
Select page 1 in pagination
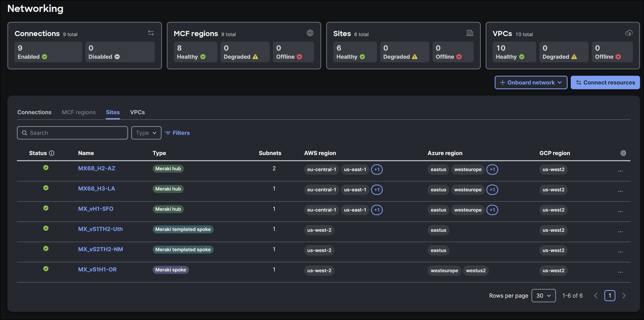pos(610,296)
